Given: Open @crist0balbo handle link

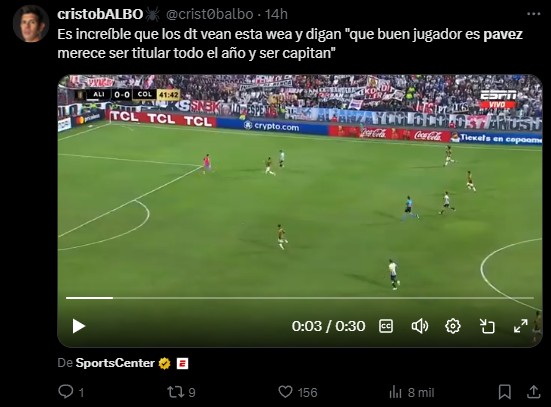Looking at the screenshot, I should [209, 14].
